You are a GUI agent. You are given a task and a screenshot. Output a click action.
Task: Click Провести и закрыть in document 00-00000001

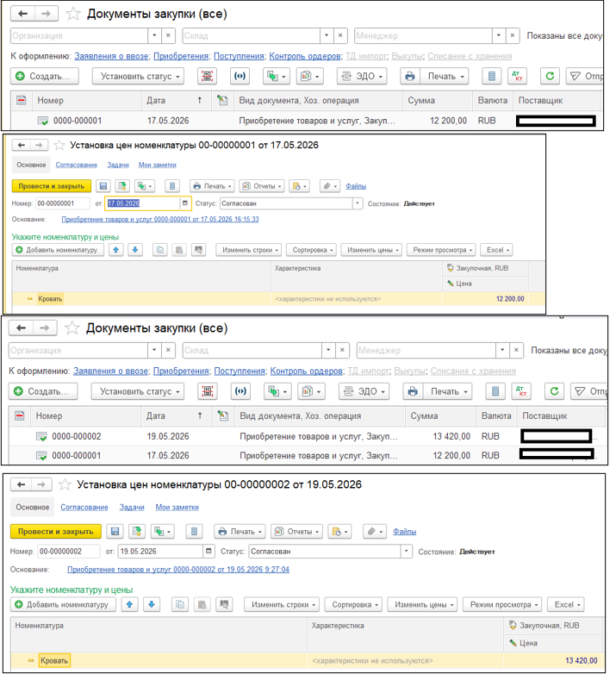(51, 186)
